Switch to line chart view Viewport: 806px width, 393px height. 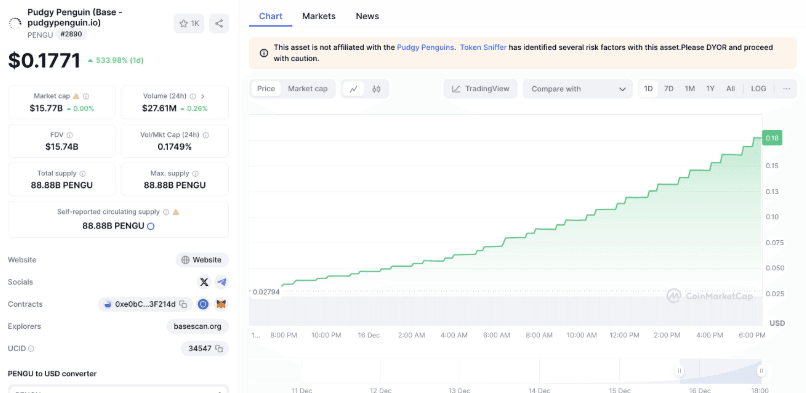(x=353, y=89)
